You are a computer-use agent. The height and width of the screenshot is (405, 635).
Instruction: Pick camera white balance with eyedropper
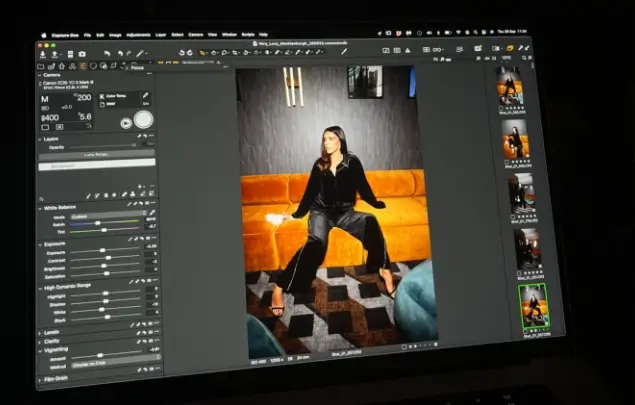click(x=145, y=96)
